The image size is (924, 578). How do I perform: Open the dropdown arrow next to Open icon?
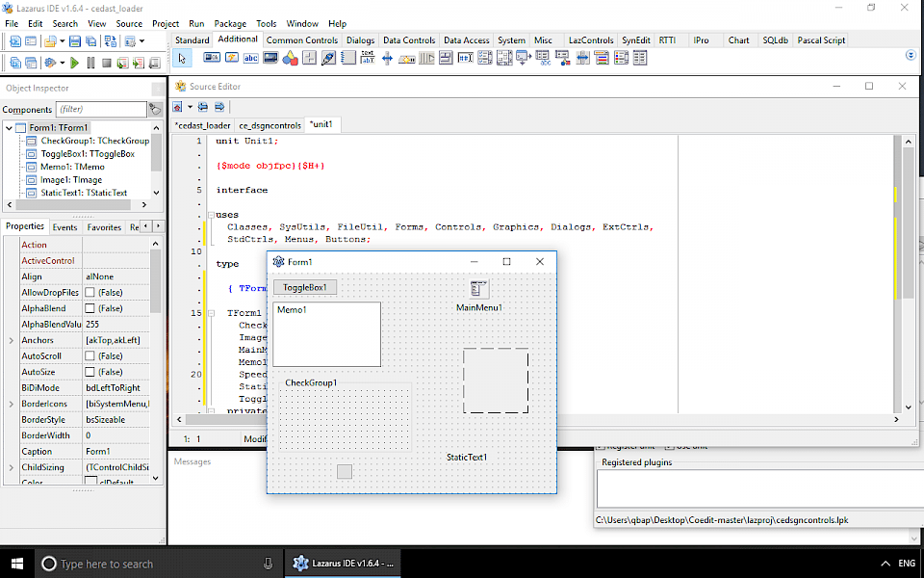tap(62, 41)
